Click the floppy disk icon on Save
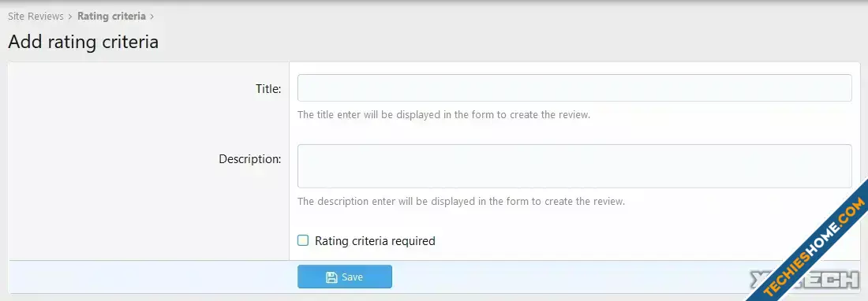The image size is (868, 301). click(331, 277)
